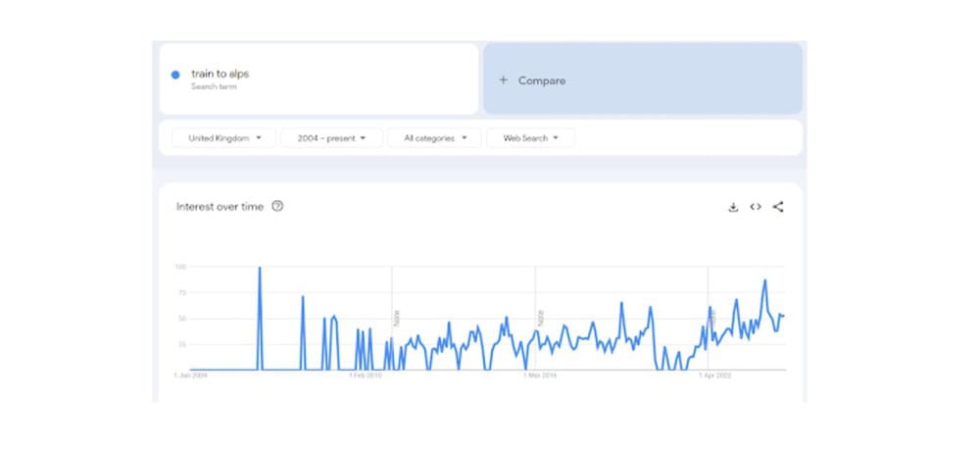
Task: Click the plus icon in Compare box
Action: [503, 80]
